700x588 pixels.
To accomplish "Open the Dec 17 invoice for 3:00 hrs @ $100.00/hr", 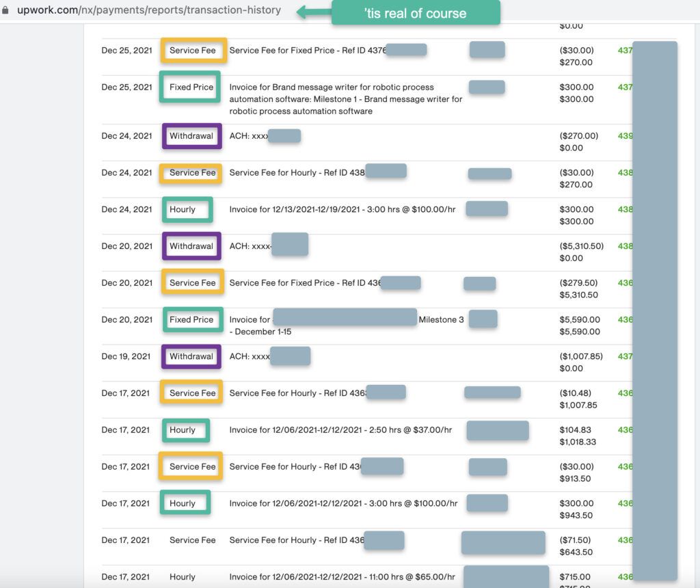I will pyautogui.click(x=343, y=503).
